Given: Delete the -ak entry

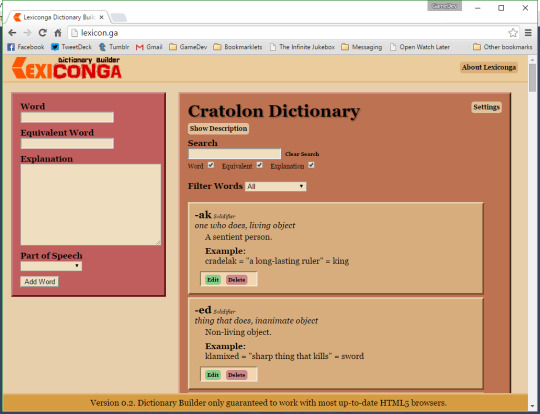Looking at the screenshot, I should pos(237,280).
